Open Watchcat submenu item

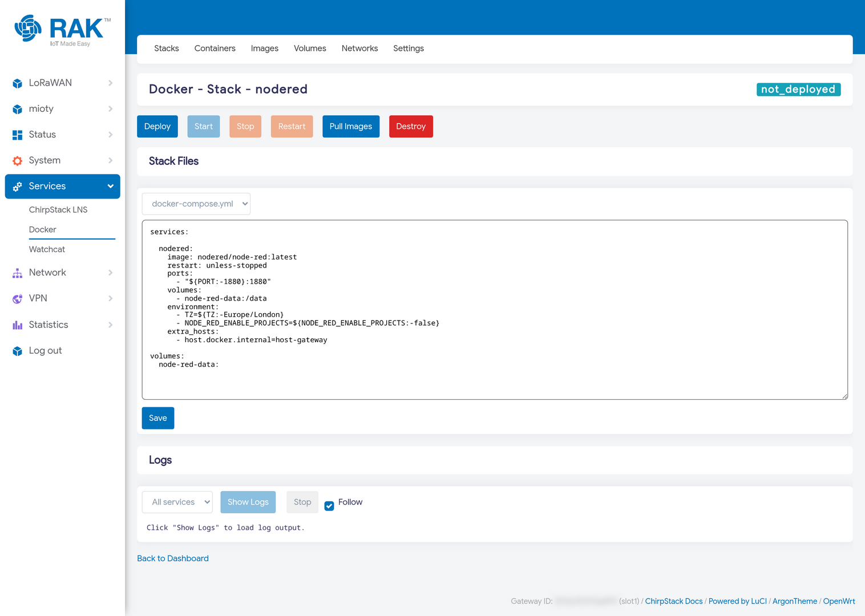47,249
